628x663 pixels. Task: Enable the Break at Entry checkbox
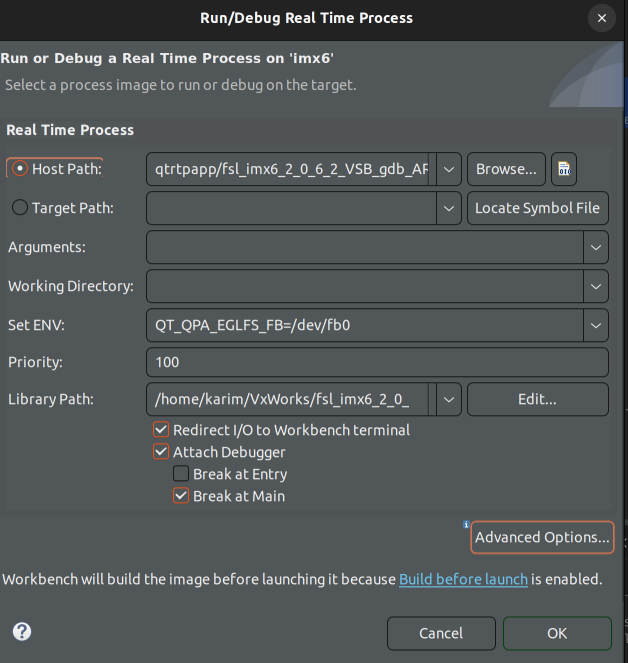pos(181,474)
